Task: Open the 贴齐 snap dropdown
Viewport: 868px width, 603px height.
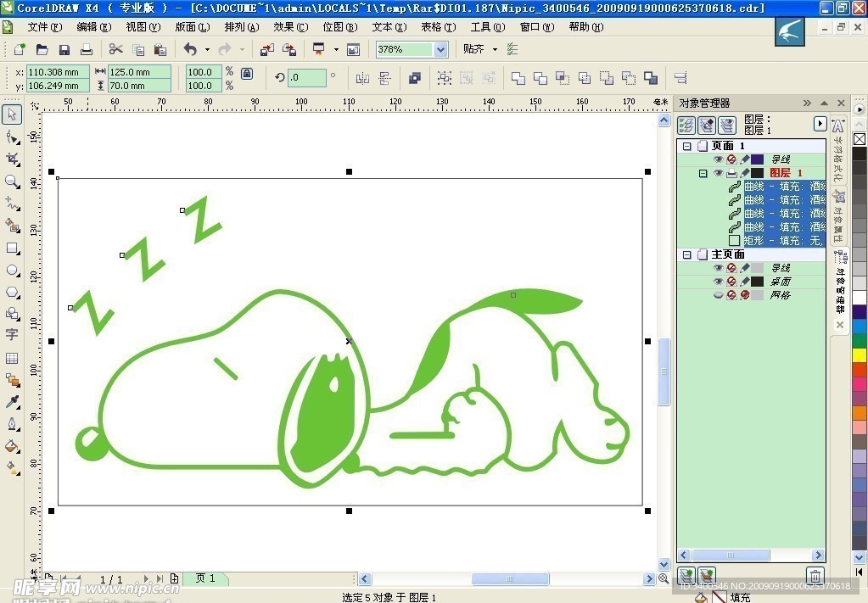Action: (495, 50)
